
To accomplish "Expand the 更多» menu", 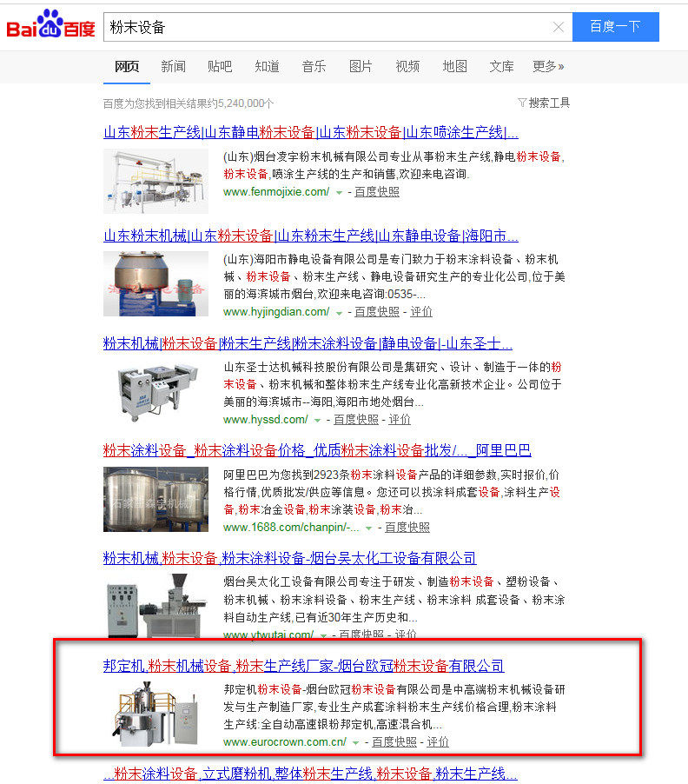I will (x=548, y=67).
